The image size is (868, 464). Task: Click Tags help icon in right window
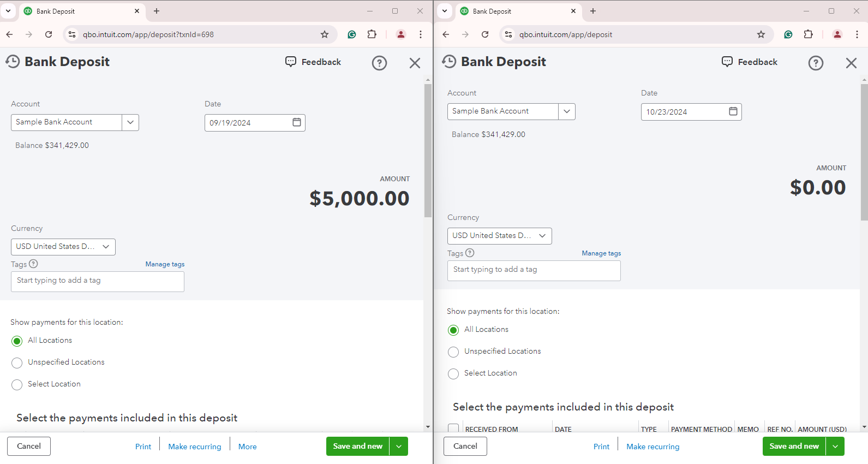coord(470,253)
